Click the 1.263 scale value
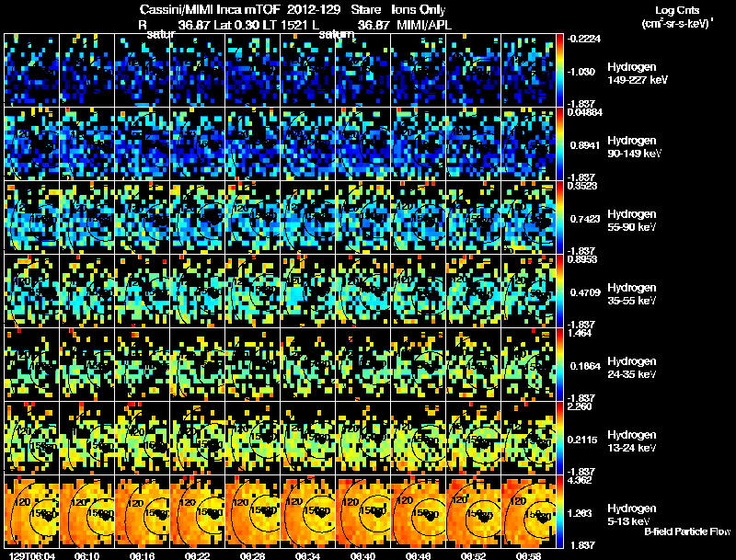This screenshot has height=560, width=736. [x=582, y=514]
